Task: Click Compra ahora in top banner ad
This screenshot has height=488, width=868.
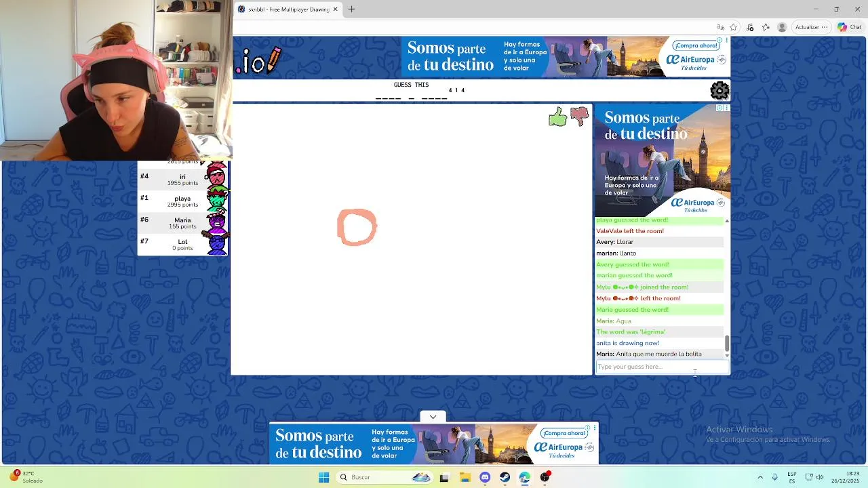Action: tap(696, 45)
